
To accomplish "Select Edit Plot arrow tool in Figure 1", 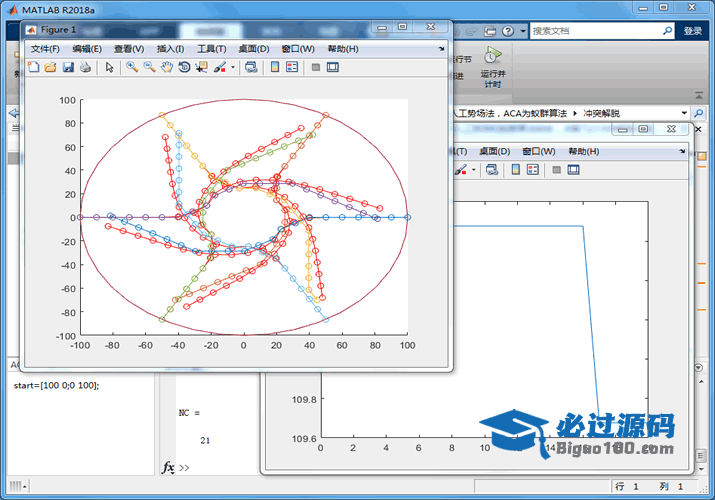I will [109, 67].
